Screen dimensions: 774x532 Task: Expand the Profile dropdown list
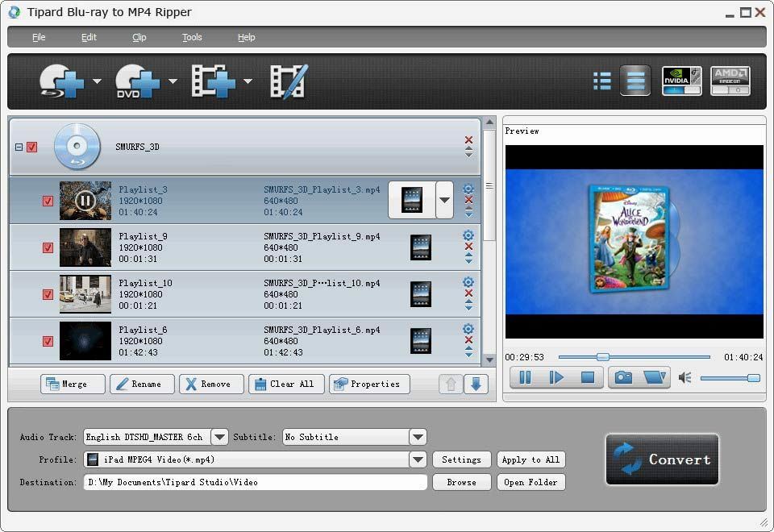click(x=418, y=459)
